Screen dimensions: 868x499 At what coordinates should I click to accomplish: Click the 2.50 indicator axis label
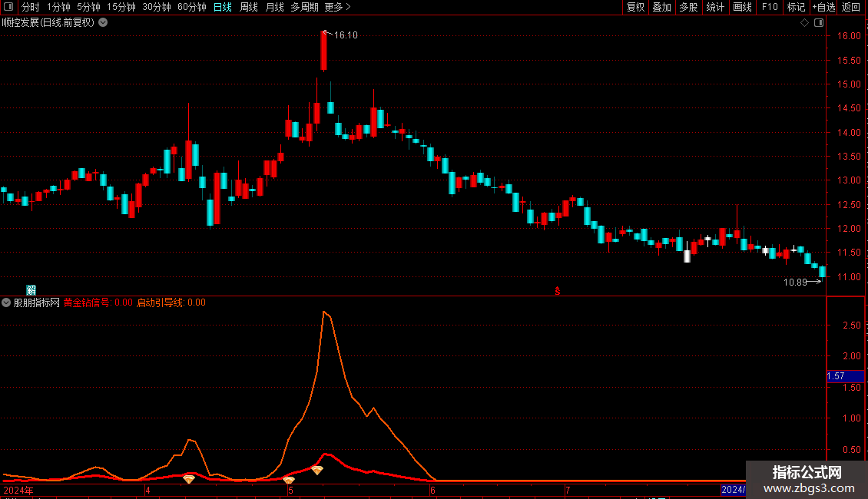tap(851, 326)
